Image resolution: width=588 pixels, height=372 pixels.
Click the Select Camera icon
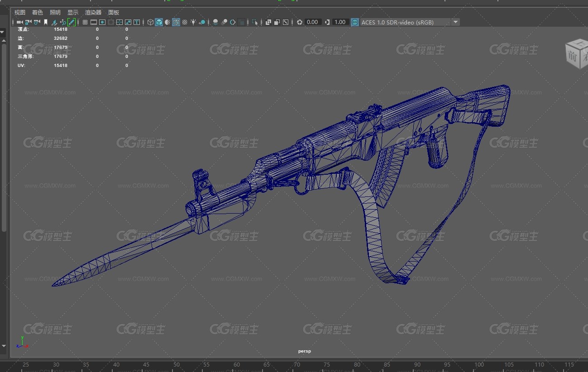point(19,22)
